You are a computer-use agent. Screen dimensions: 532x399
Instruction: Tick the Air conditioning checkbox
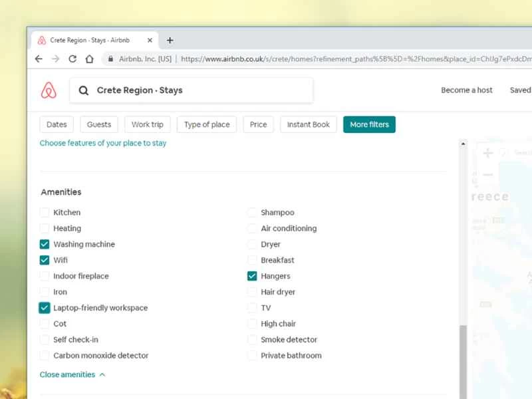coord(252,229)
